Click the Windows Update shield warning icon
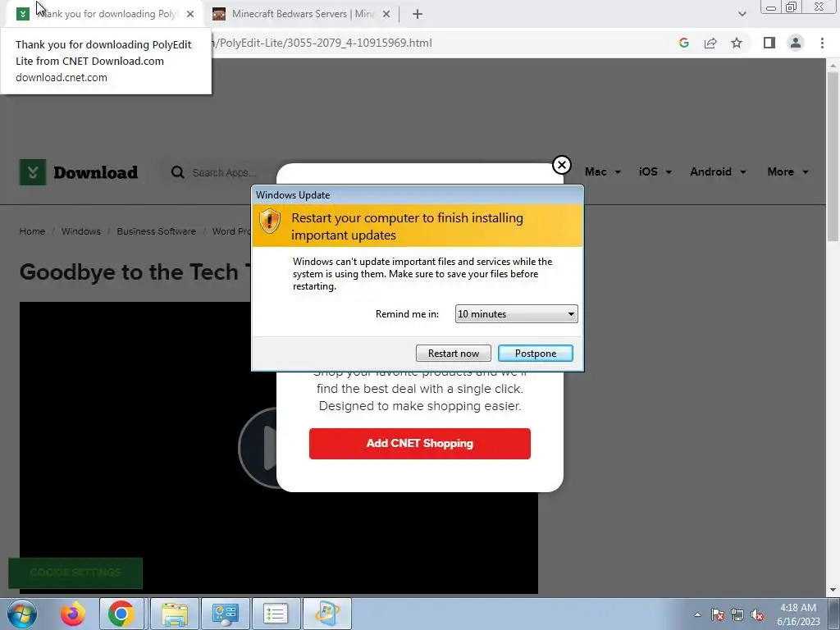The width and height of the screenshot is (840, 630). coord(269,221)
